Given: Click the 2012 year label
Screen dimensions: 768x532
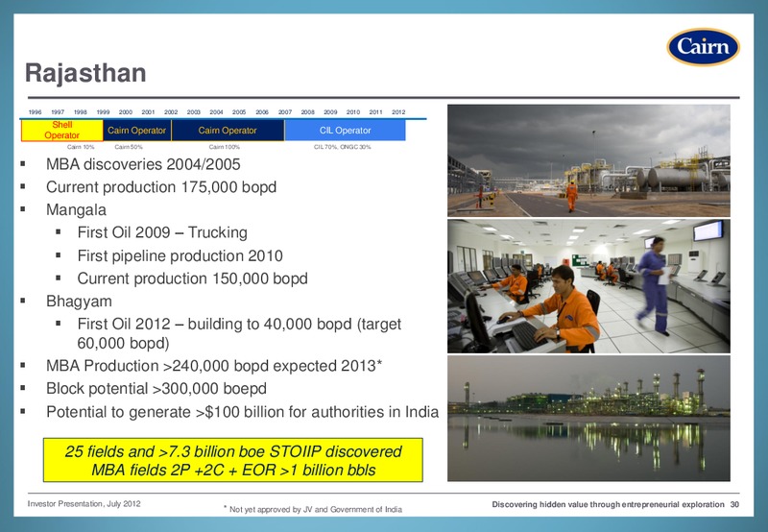Looking at the screenshot, I should click(x=398, y=112).
